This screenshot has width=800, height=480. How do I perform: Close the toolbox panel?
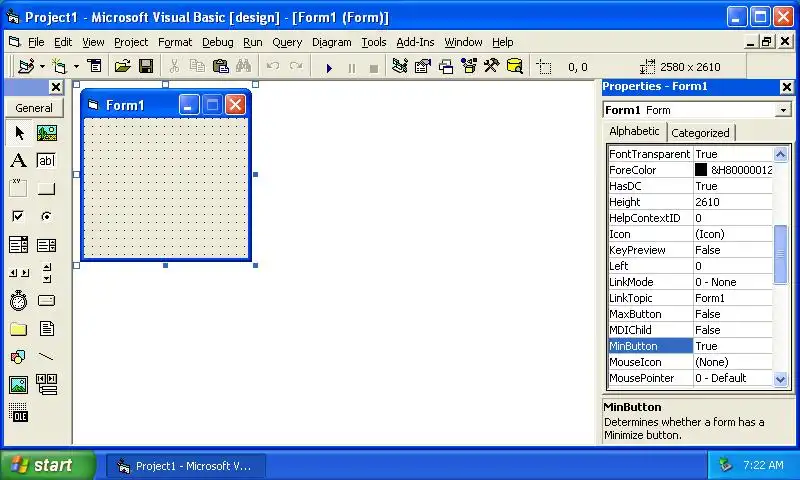pyautogui.click(x=56, y=87)
